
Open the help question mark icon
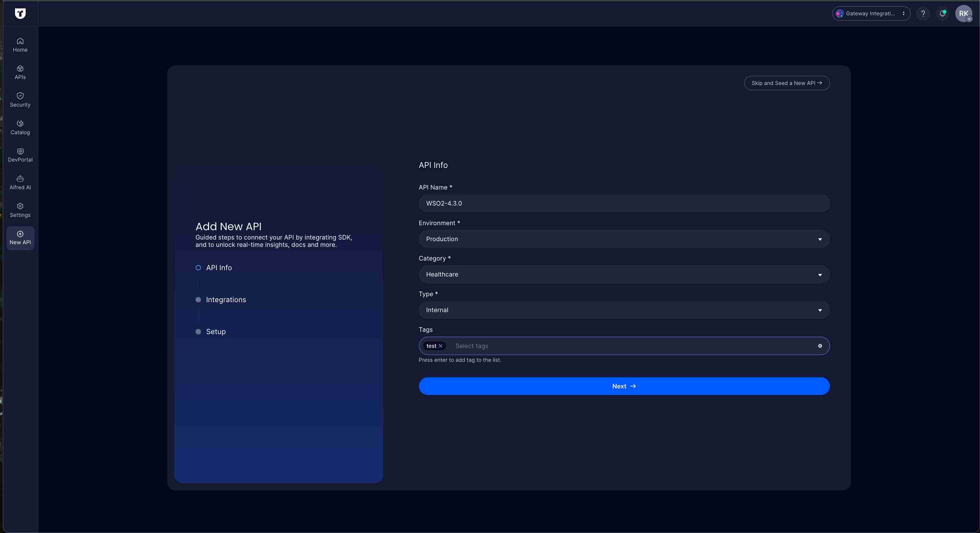click(x=923, y=13)
